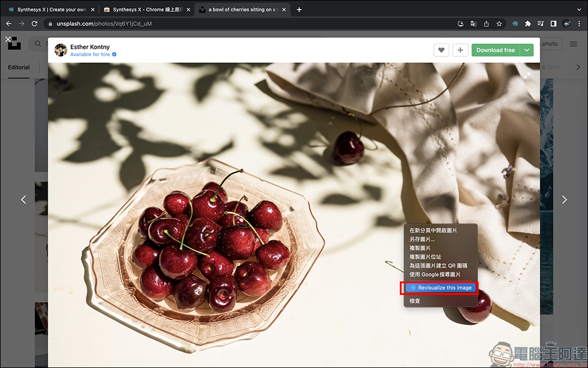Viewport: 588px width, 368px height.
Task: Go to previous photo arrow
Action: coord(24,200)
